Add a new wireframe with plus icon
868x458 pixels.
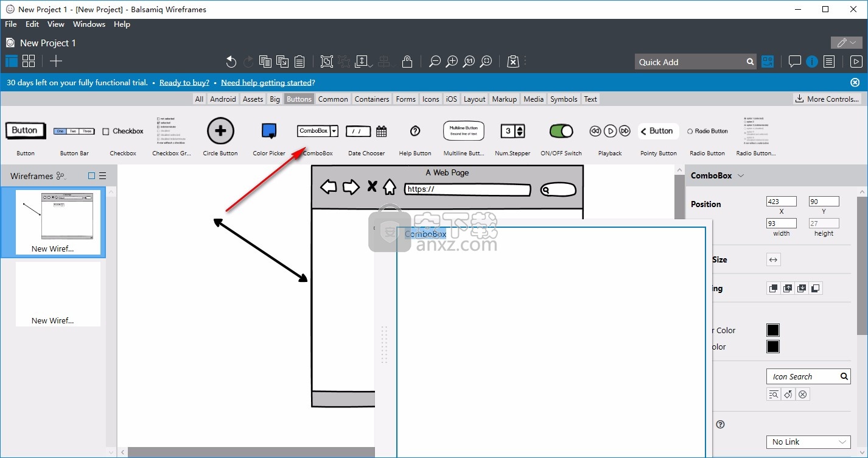pos(56,61)
